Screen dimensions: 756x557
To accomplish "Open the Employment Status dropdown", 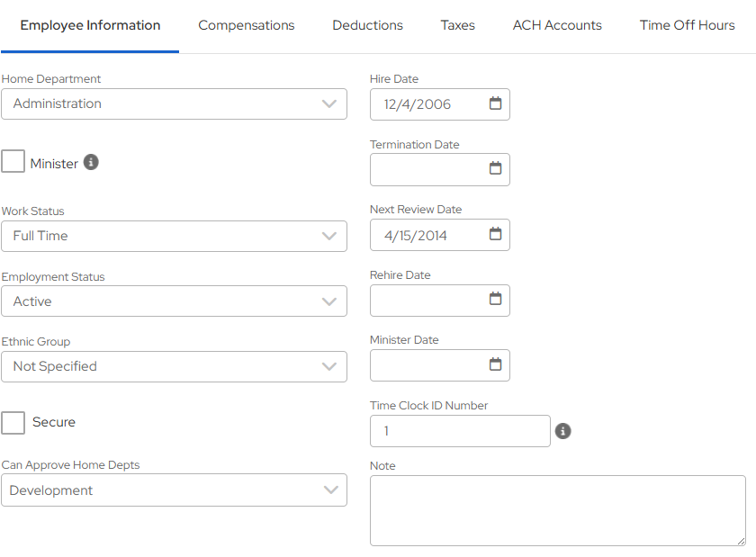I will tap(174, 301).
